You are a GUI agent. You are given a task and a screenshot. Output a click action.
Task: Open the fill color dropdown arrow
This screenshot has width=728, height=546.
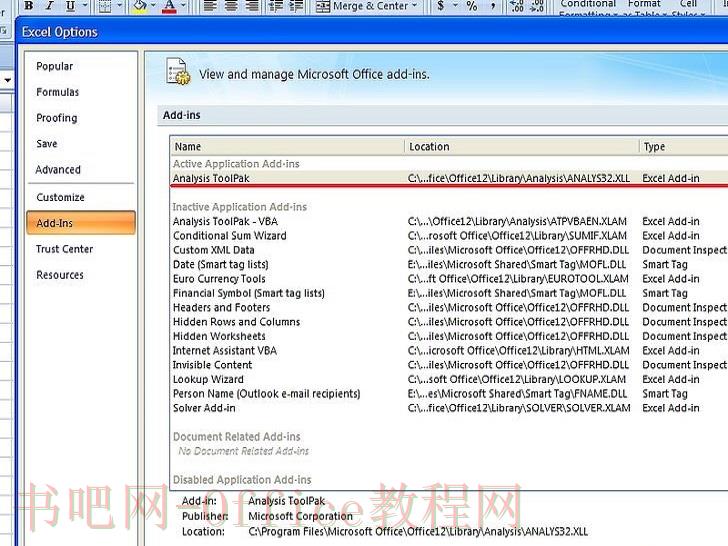click(x=153, y=6)
